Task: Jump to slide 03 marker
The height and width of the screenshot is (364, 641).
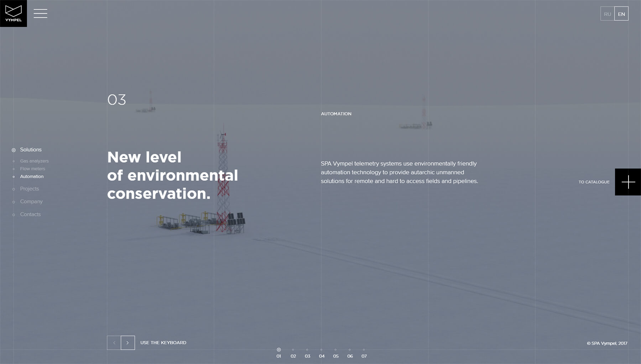Action: 307,353
